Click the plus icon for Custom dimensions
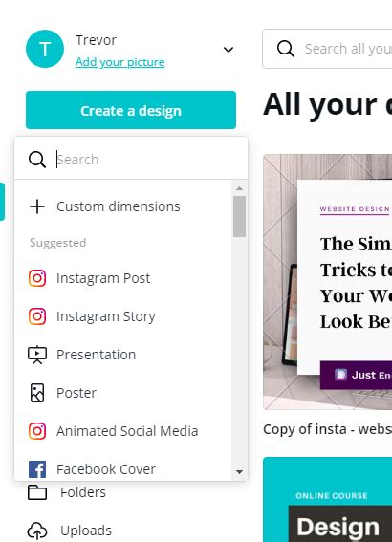The width and height of the screenshot is (392, 542). point(37,206)
